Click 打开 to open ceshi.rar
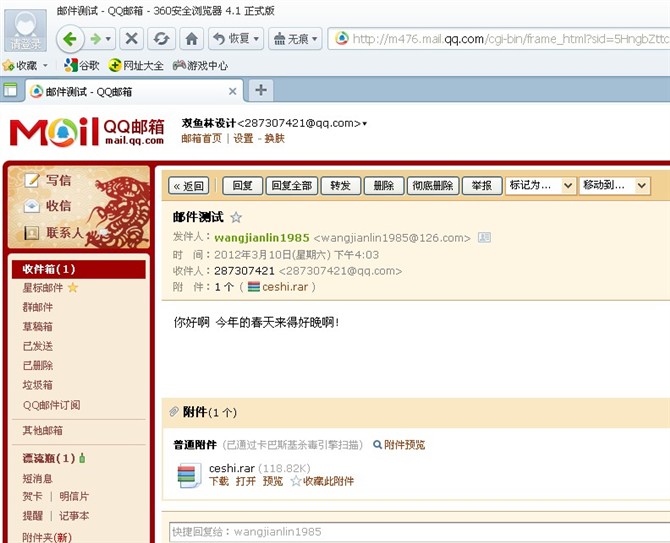 pos(246,481)
